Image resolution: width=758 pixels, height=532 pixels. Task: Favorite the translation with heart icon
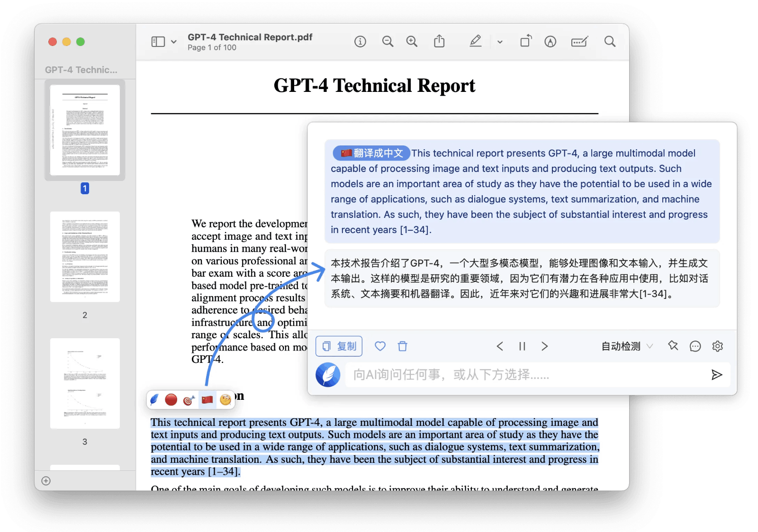380,346
